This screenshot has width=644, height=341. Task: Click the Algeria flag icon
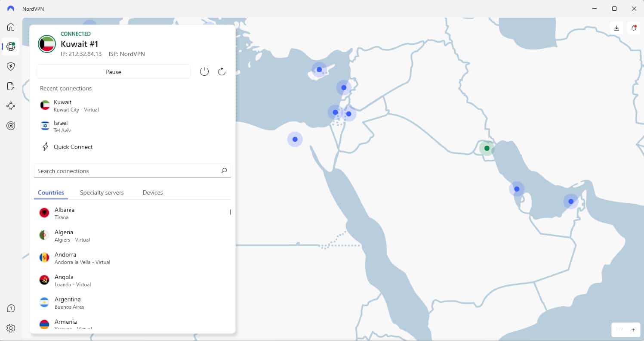44,235
